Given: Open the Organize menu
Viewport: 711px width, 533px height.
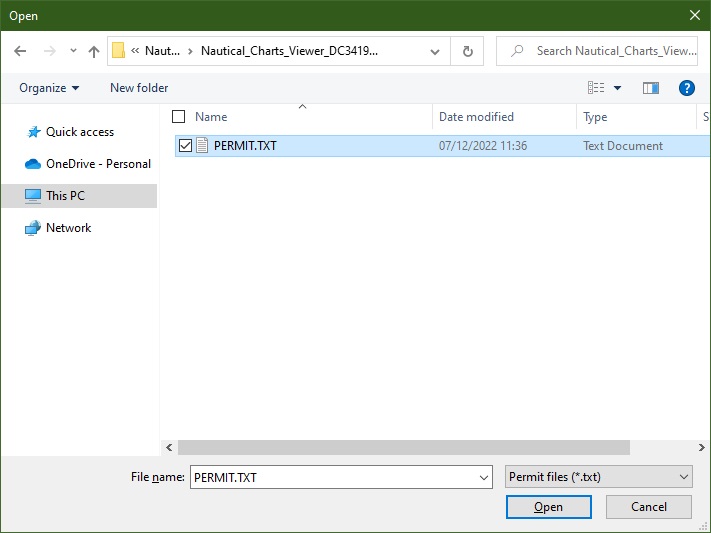Looking at the screenshot, I should pyautogui.click(x=49, y=88).
